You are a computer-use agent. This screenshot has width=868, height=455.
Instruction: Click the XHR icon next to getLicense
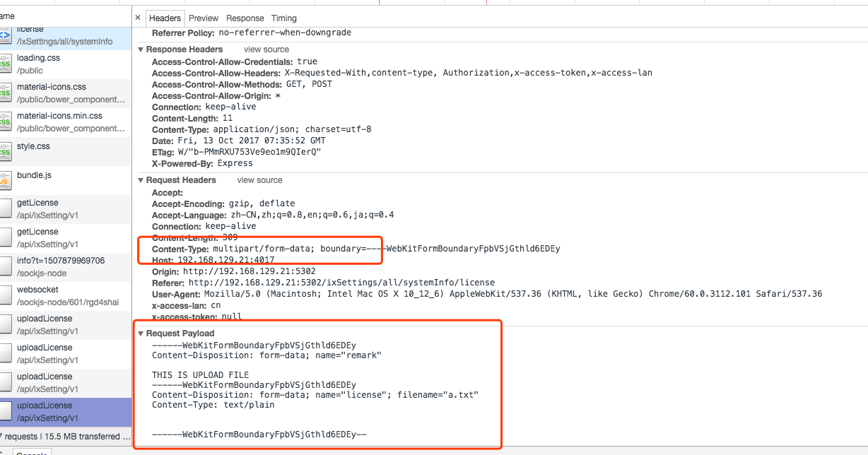6,208
